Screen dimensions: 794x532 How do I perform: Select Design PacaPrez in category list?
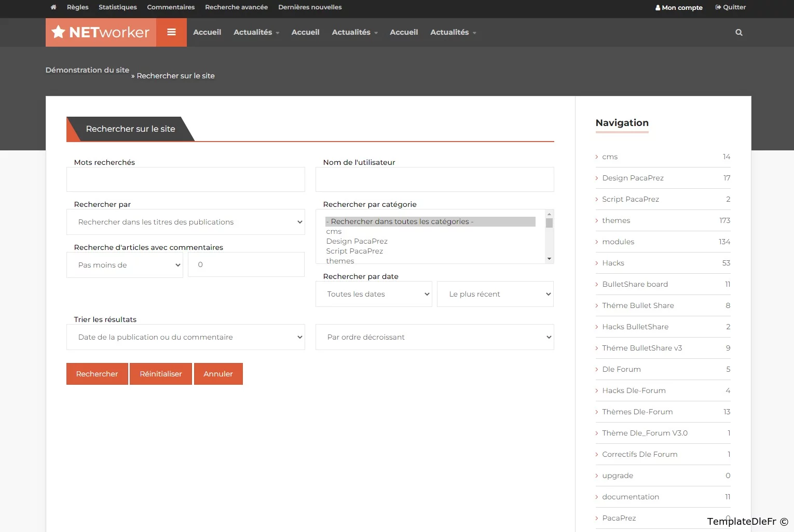357,241
